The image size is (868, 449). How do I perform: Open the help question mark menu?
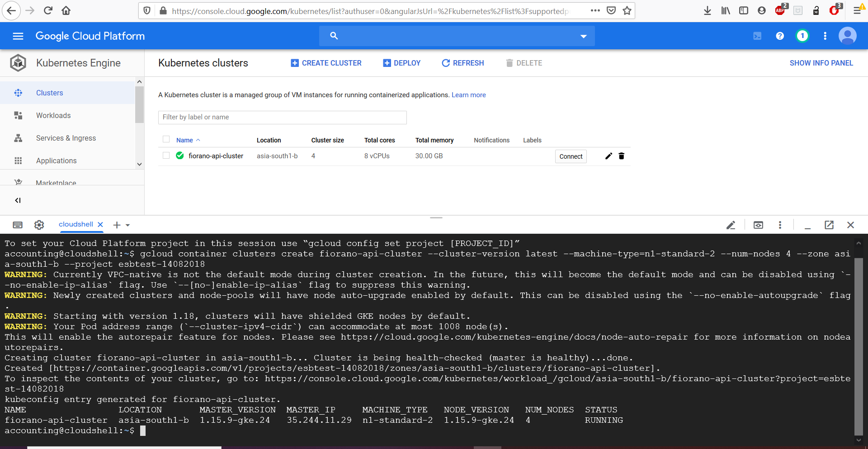tap(780, 36)
